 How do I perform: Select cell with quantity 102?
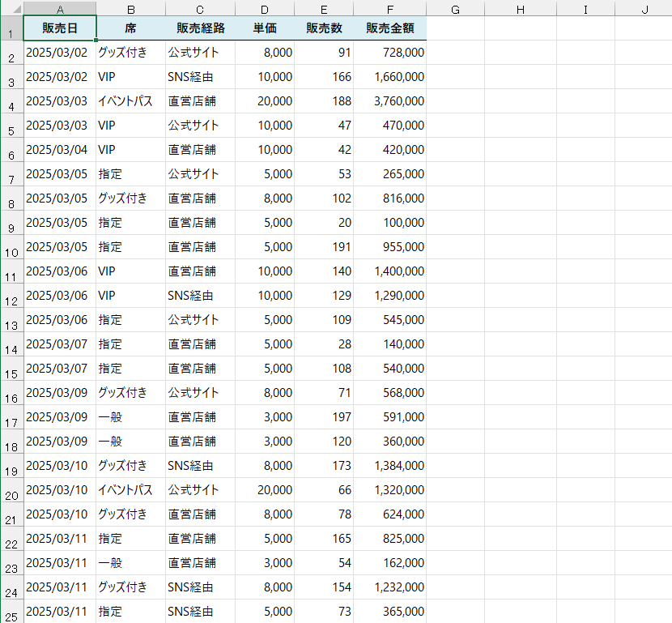pos(324,198)
